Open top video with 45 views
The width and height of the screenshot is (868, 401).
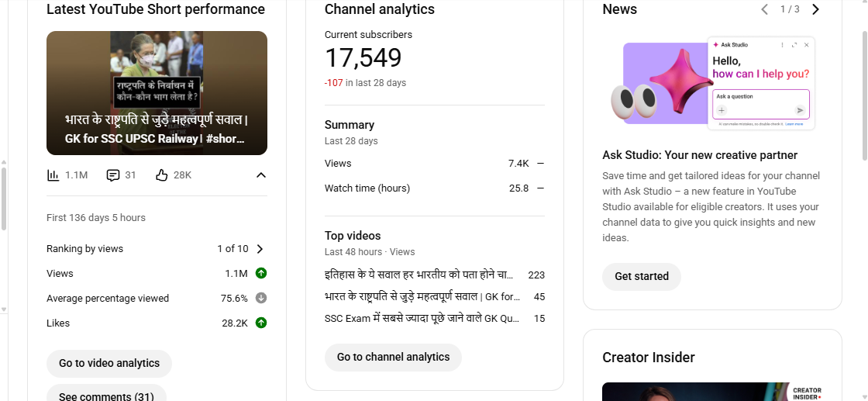[x=422, y=296]
